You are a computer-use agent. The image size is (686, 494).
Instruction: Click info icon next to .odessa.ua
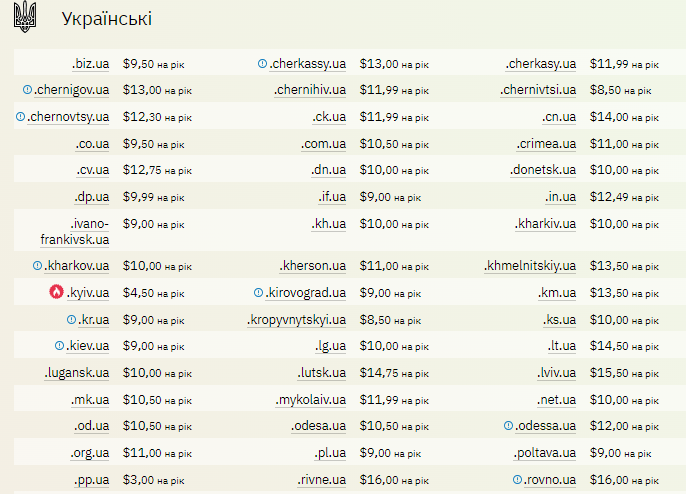(x=509, y=426)
